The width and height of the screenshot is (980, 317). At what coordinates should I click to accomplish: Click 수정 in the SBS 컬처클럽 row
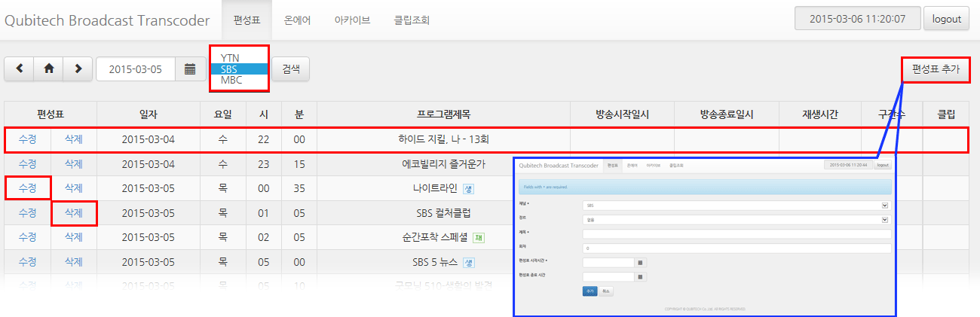click(x=27, y=213)
